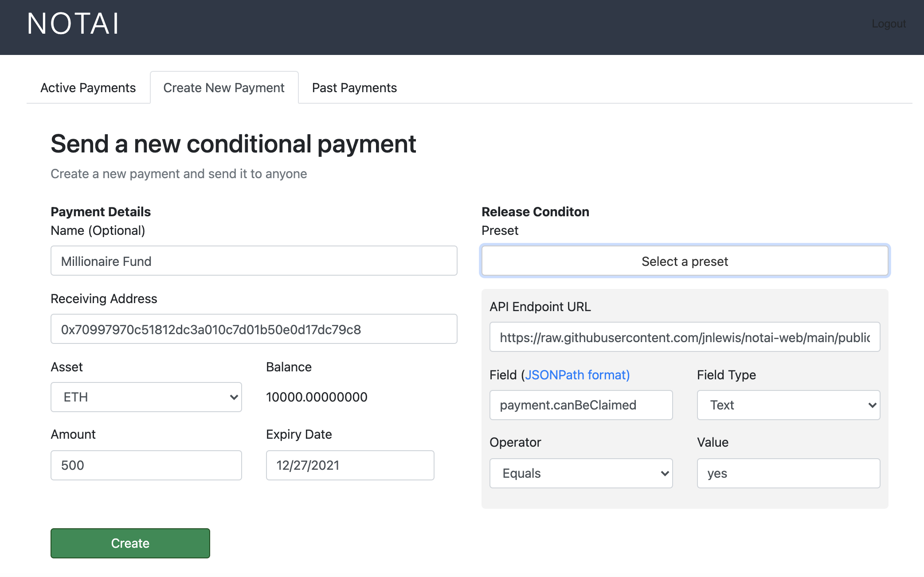Click the API Endpoint URL field
Image resolution: width=924 pixels, height=577 pixels.
(685, 337)
